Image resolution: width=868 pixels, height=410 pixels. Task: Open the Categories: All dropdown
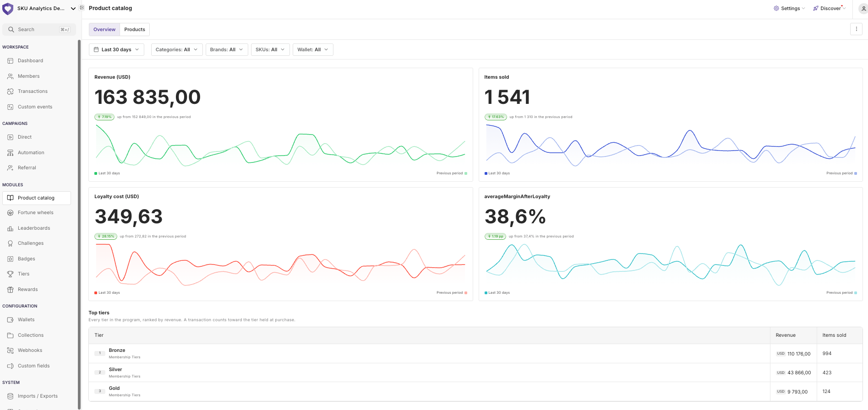click(x=176, y=49)
